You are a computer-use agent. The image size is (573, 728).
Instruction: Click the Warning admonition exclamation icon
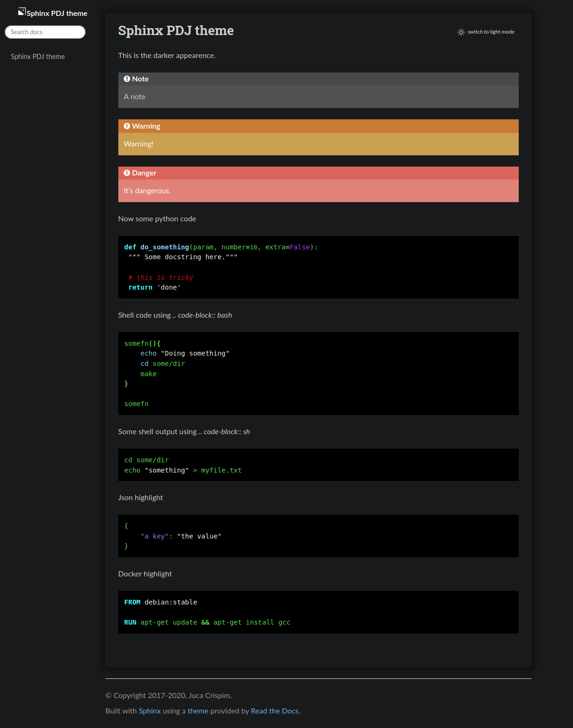click(x=127, y=126)
